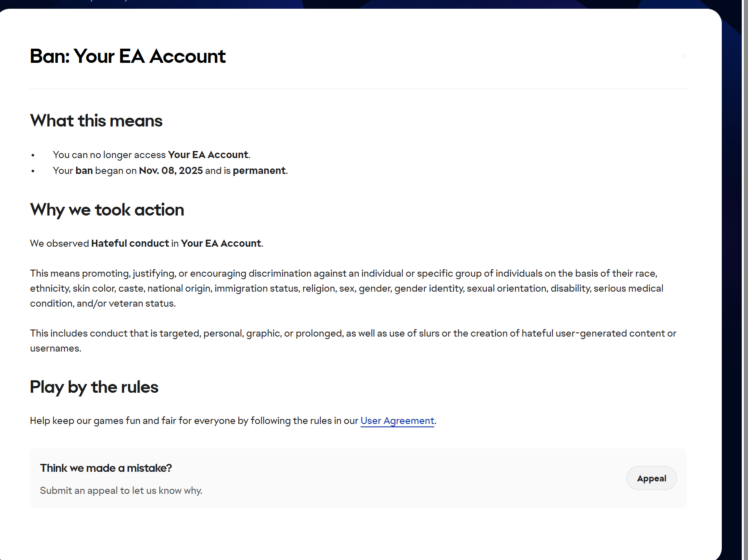Open the User Agreement link
The width and height of the screenshot is (748, 560).
pyautogui.click(x=397, y=421)
